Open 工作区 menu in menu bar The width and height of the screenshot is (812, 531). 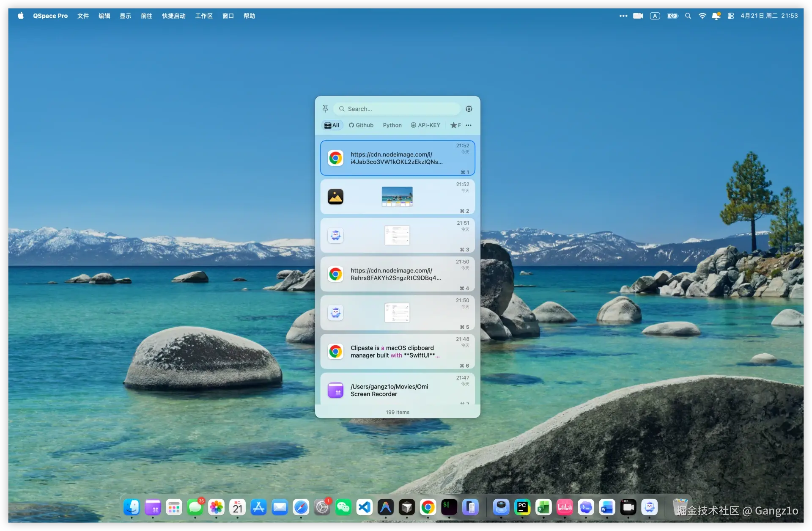[203, 16]
